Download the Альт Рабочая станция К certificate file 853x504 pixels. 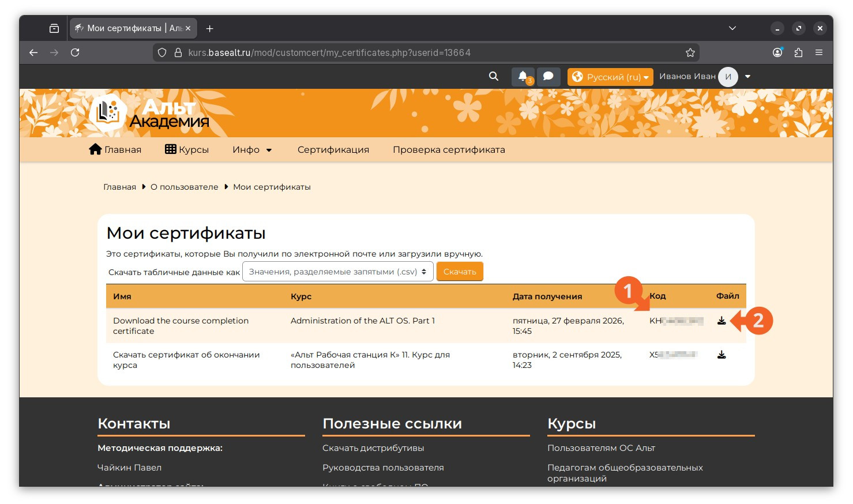[722, 355]
